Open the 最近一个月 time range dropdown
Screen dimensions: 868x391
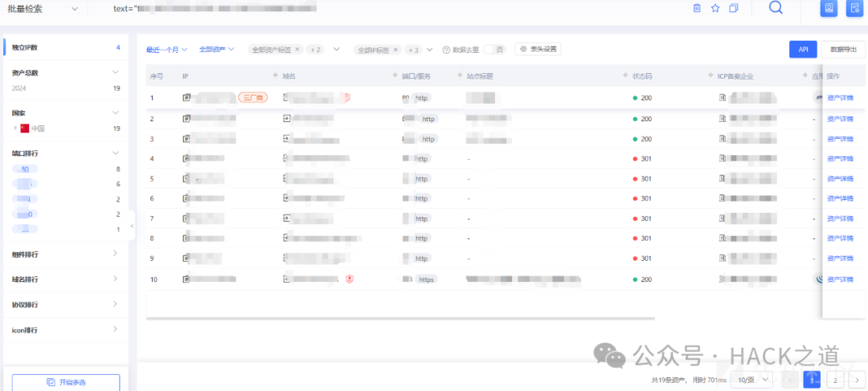click(166, 49)
